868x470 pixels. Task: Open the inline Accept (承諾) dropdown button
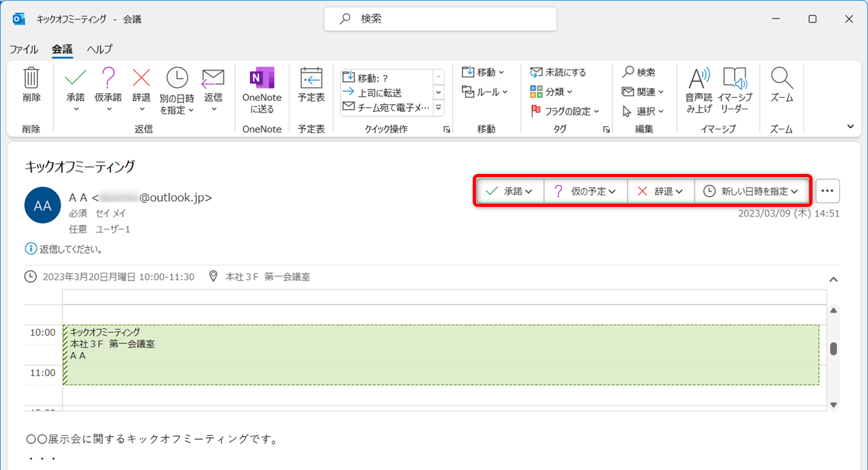click(x=509, y=191)
